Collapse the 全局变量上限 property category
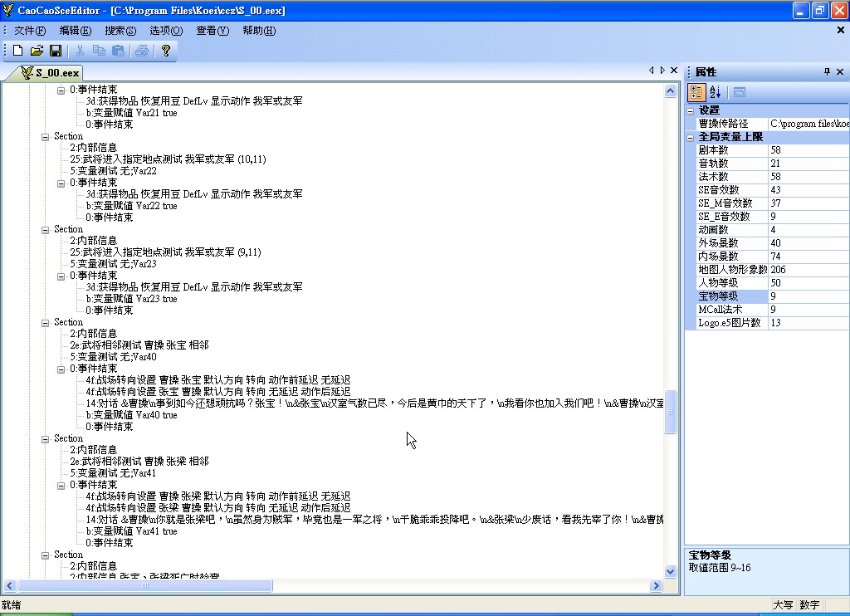Screen dimensions: 850x616 [x=691, y=137]
